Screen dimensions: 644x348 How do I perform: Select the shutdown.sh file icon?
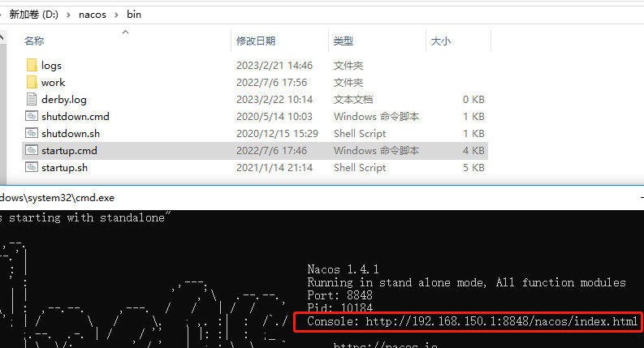coord(32,133)
